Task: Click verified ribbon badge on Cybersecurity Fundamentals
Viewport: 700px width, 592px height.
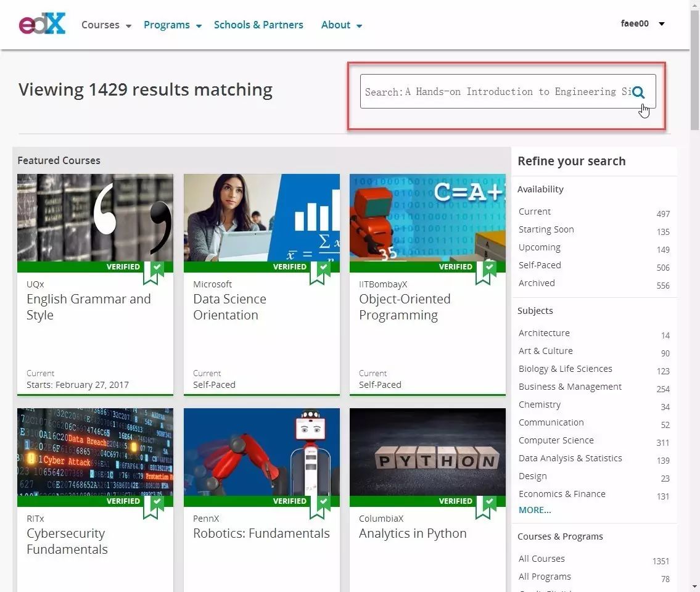Action: pos(152,506)
